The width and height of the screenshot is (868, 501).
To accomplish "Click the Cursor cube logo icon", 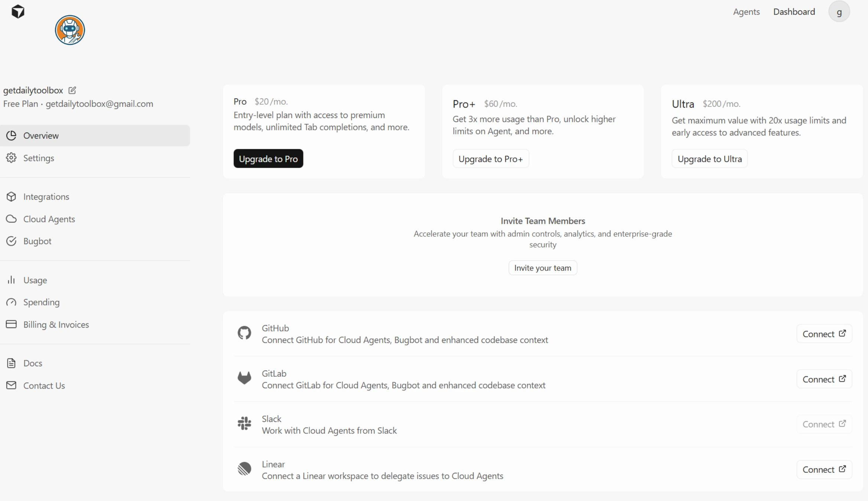I will (18, 12).
